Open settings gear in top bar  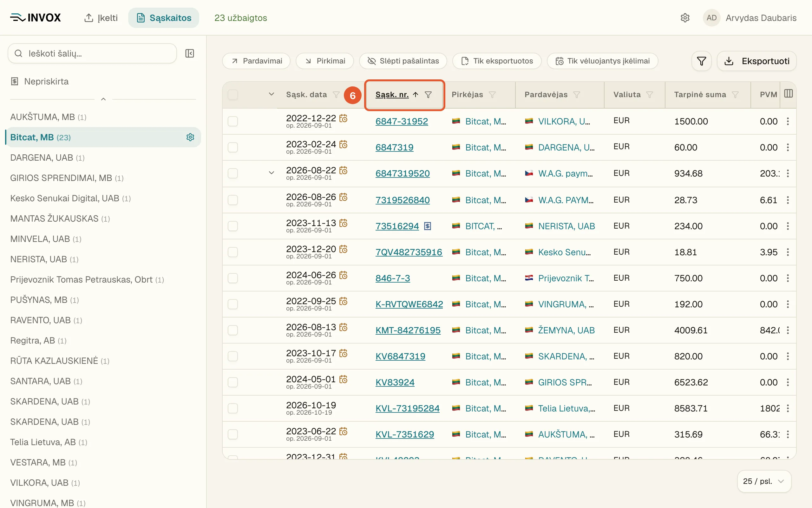coord(685,18)
